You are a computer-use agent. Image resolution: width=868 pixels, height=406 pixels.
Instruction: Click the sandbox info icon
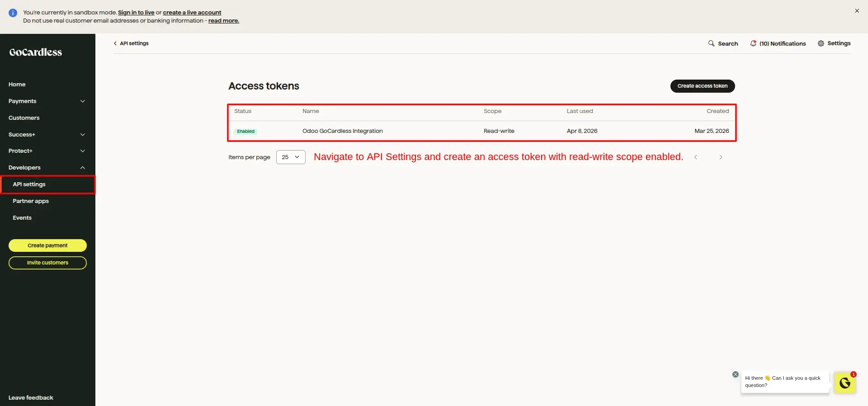pos(13,13)
